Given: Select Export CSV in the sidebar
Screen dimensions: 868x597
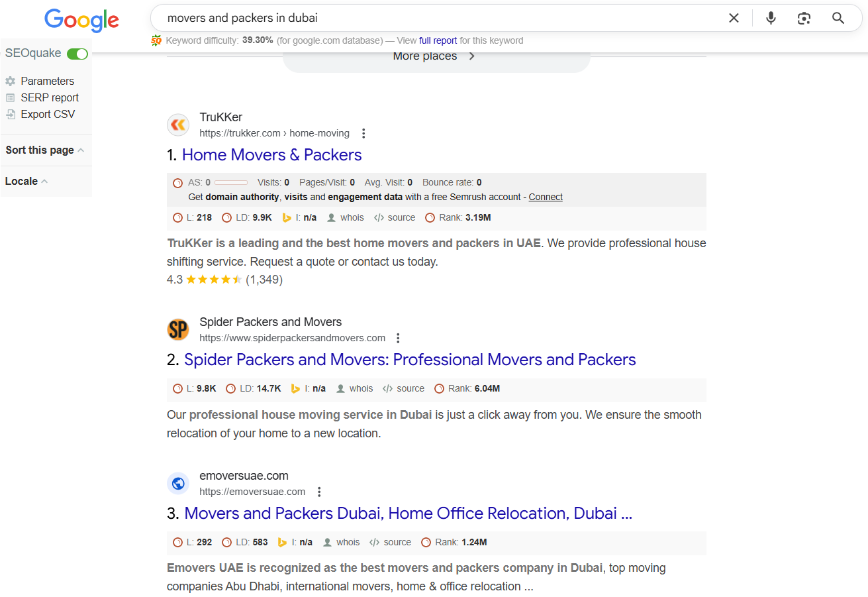Looking at the screenshot, I should point(48,114).
